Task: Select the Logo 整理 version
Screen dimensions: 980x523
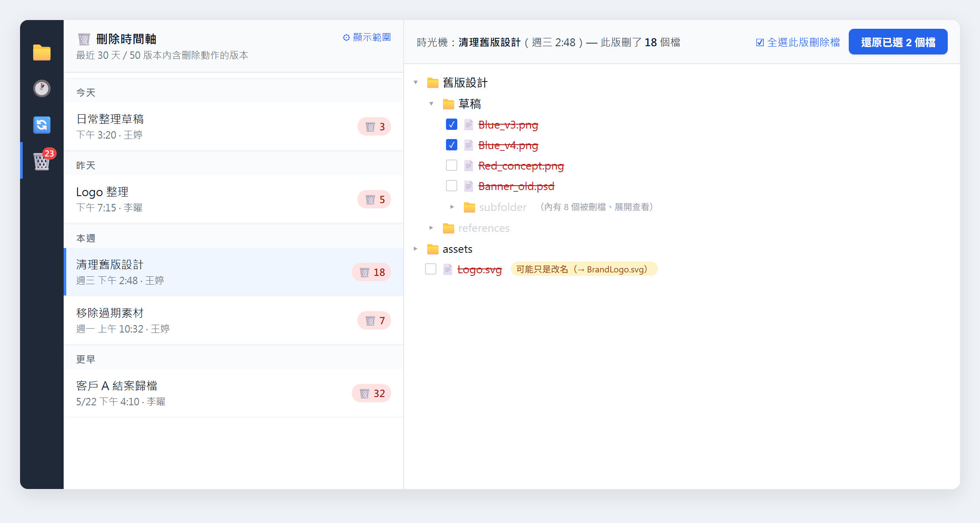Action: coord(234,199)
